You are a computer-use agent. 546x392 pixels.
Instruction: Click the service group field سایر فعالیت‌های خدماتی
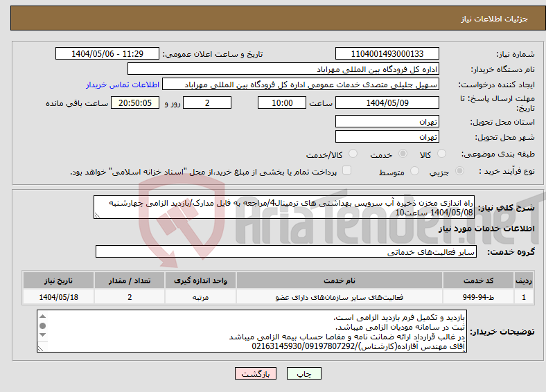[286, 251]
